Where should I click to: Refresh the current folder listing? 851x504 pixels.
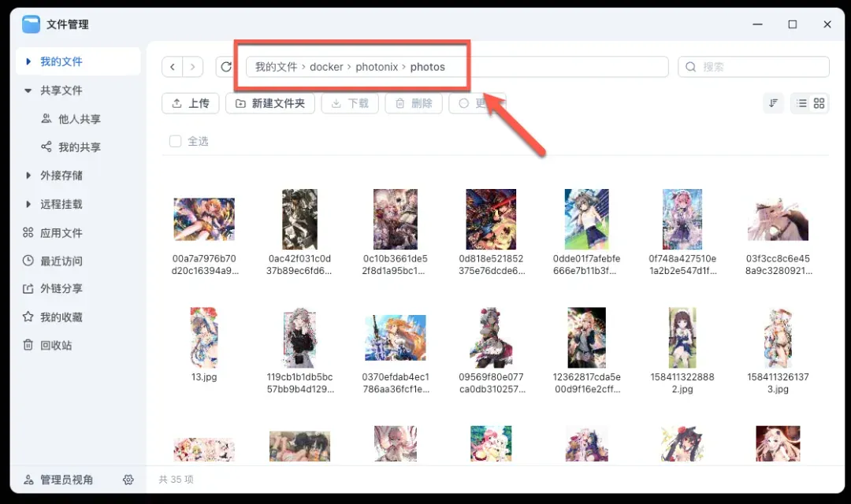pyautogui.click(x=226, y=67)
